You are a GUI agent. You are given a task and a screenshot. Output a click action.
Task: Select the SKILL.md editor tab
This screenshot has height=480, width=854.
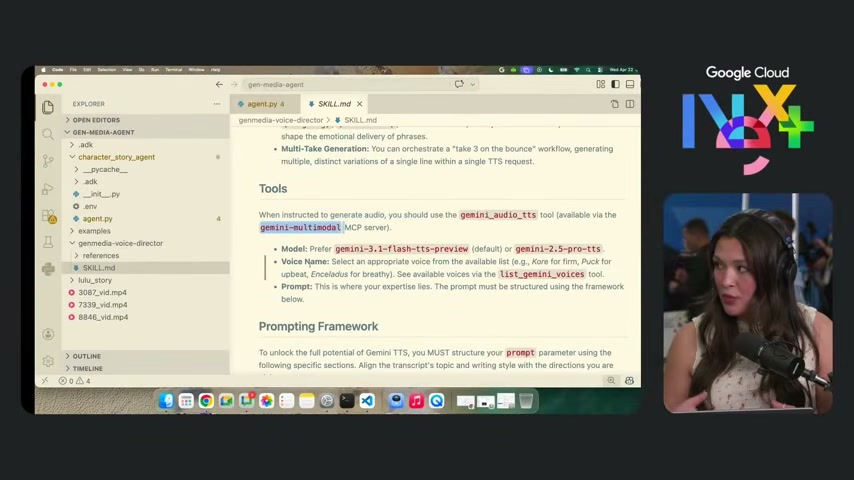point(334,104)
